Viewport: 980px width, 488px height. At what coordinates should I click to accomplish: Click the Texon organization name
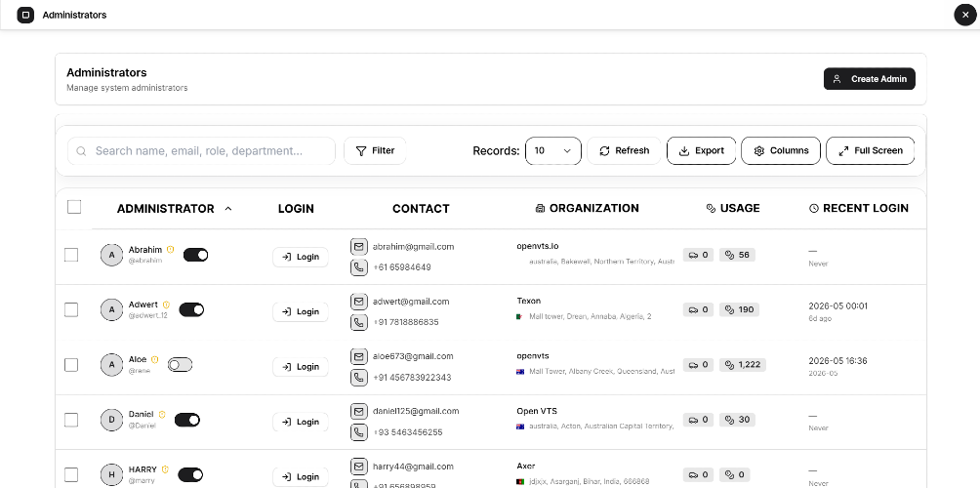(x=529, y=302)
